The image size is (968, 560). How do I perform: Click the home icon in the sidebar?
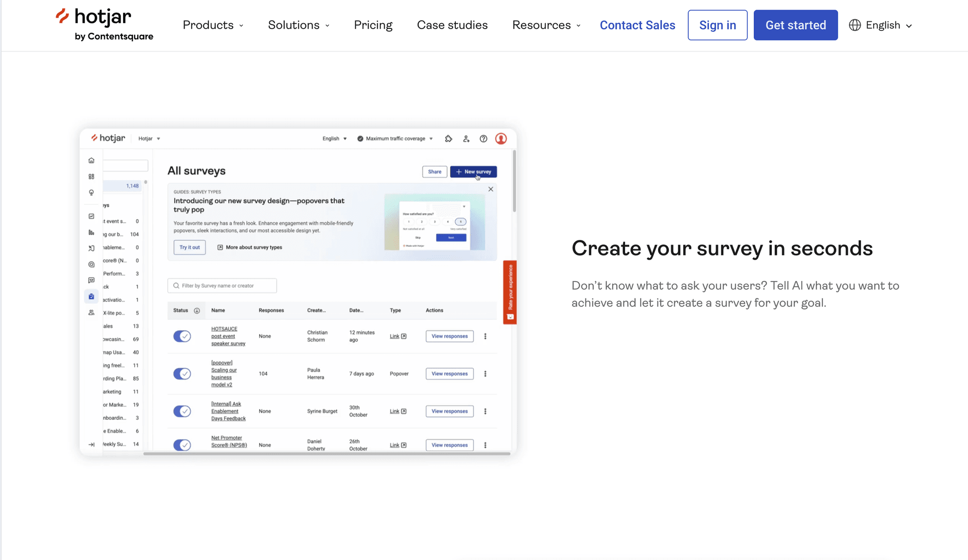click(91, 160)
